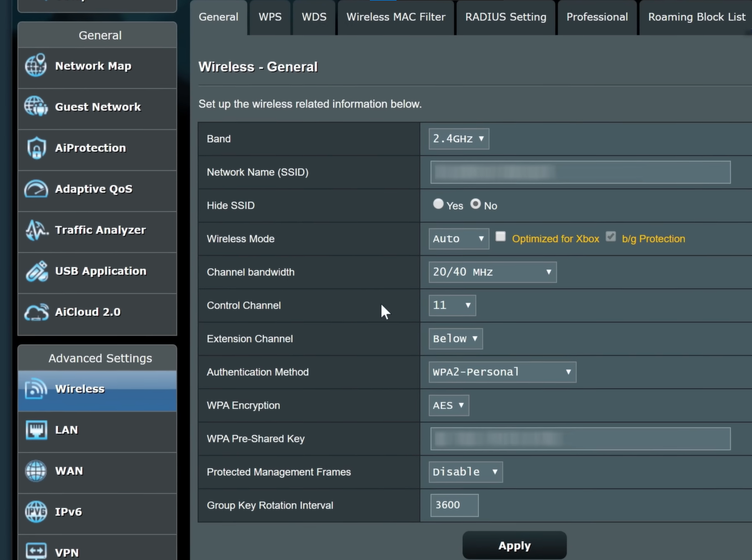Open Guest Network via its sidebar icon
Viewport: 752px width, 560px height.
point(36,107)
